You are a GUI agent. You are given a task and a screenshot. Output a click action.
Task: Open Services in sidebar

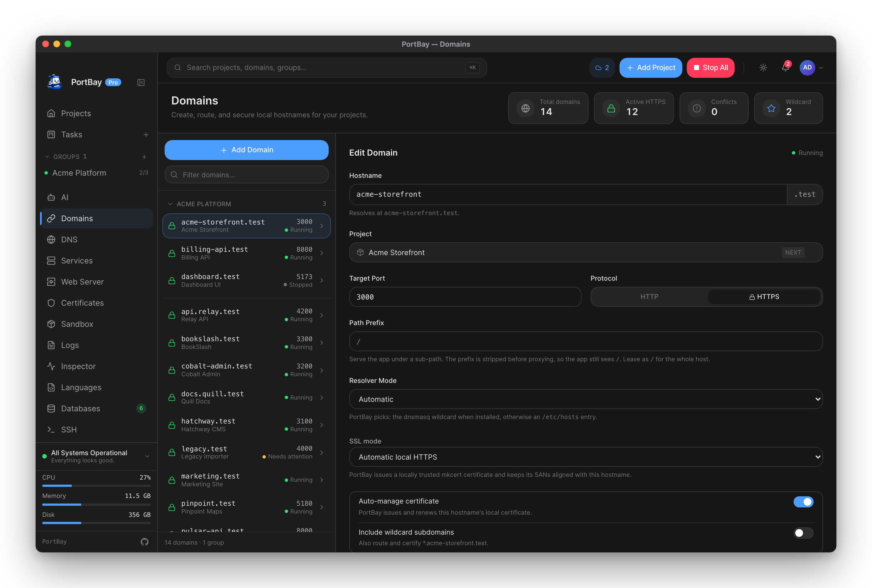pyautogui.click(x=96, y=261)
